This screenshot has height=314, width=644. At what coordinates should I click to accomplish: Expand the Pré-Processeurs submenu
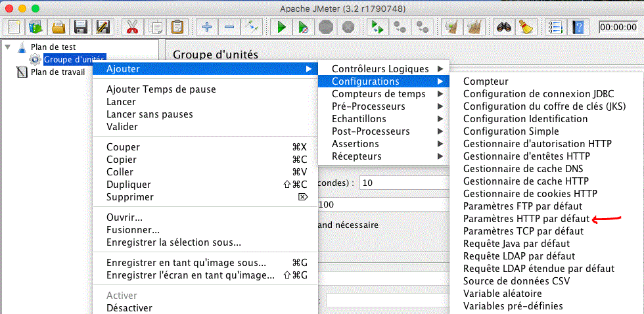[x=384, y=106]
